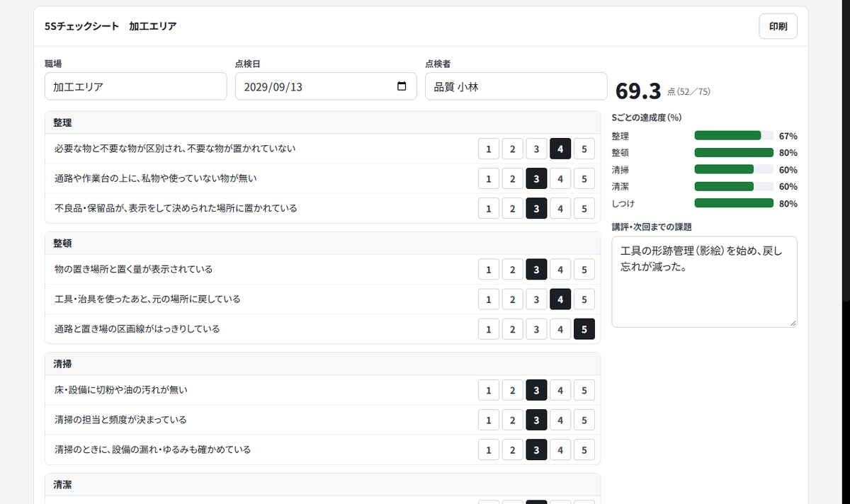Set 清掃の担当と頻度 row to 5
The width and height of the screenshot is (850, 504).
(x=584, y=420)
